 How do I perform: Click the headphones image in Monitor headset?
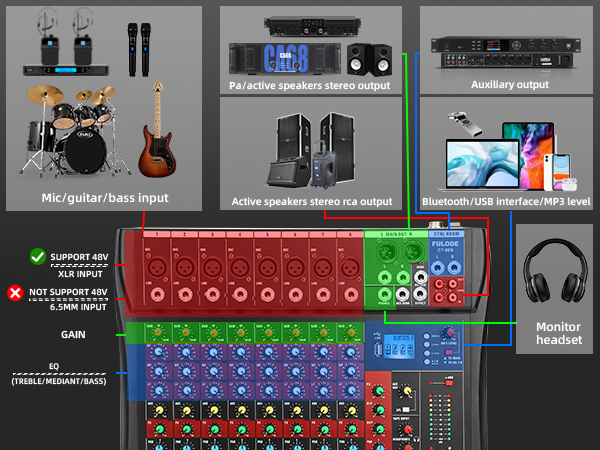[555, 271]
